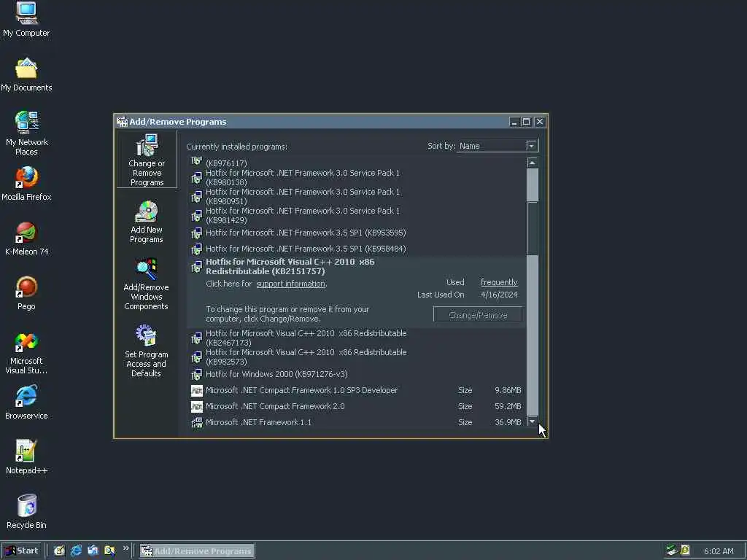The width and height of the screenshot is (747, 560).
Task: Switch to Add New Programs
Action: (146, 222)
